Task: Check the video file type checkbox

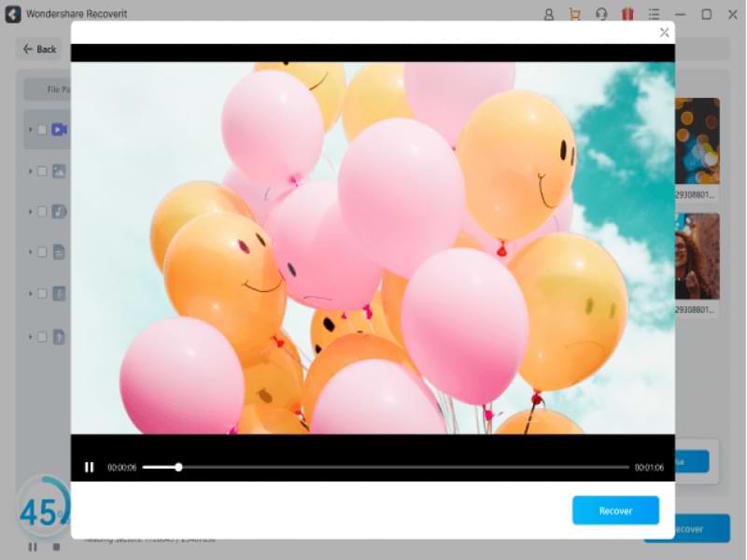Action: (x=42, y=130)
